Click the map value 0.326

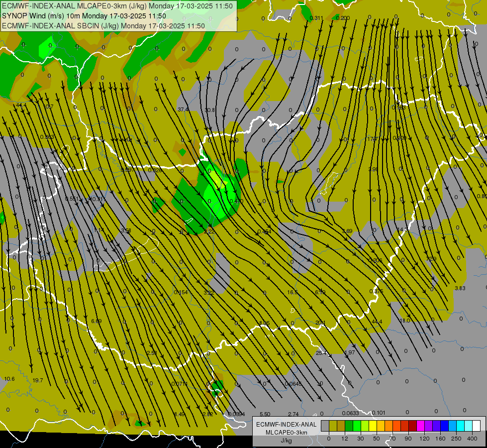click(155, 170)
